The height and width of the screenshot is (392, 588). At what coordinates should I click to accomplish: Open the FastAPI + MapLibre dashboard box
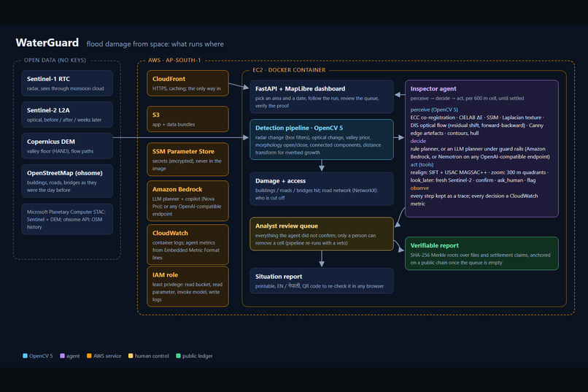point(322,97)
